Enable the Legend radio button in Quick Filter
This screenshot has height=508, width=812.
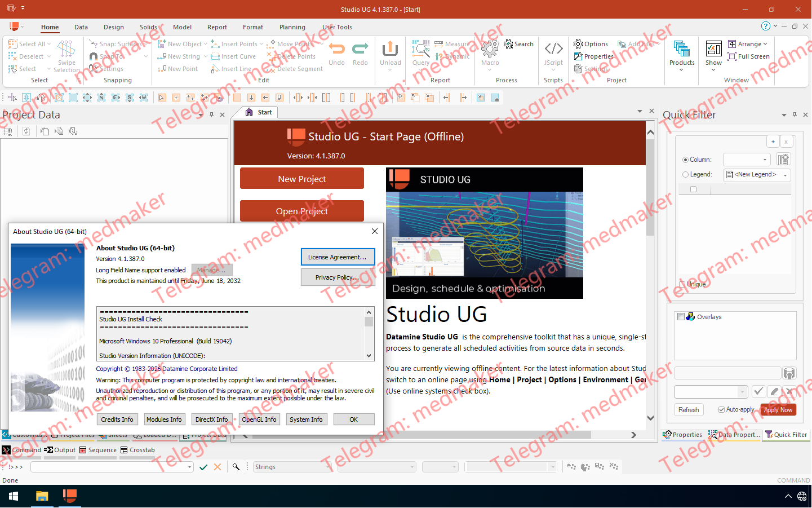click(x=686, y=174)
